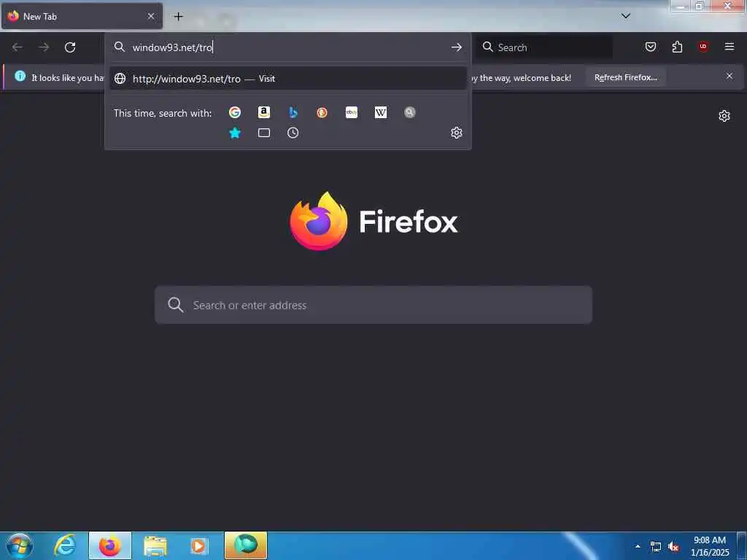747x560 pixels.
Task: Open Windows Explorer from taskbar
Action: click(x=155, y=545)
